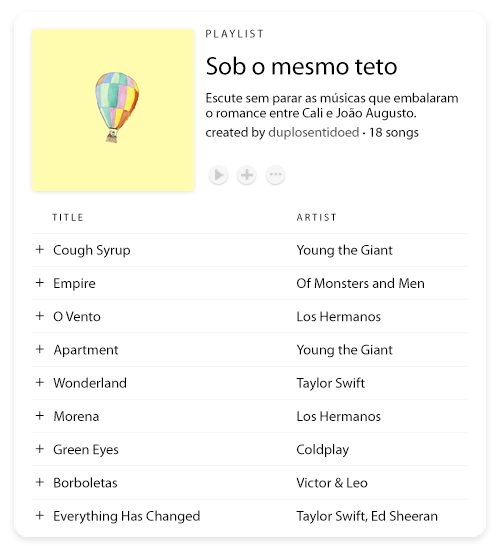The height and width of the screenshot is (545, 500).
Task: Open the more options ellipsis button
Action: pyautogui.click(x=276, y=175)
